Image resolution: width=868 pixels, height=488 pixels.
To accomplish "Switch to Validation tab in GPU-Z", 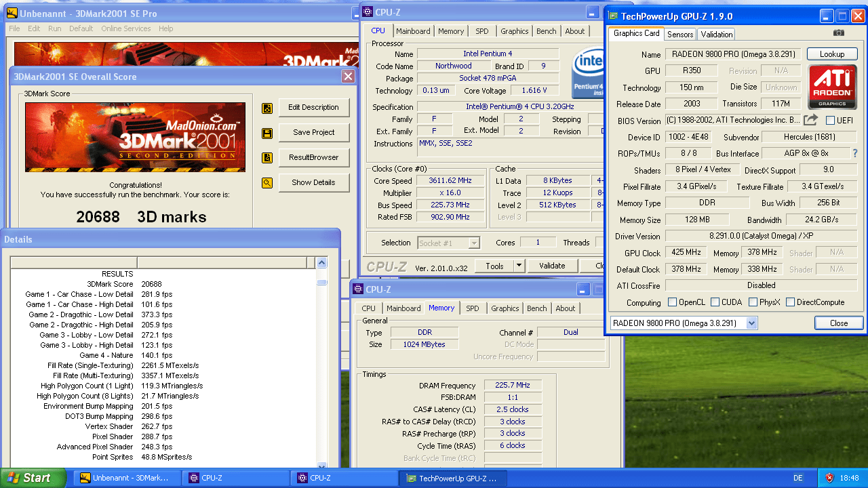I will 717,35.
